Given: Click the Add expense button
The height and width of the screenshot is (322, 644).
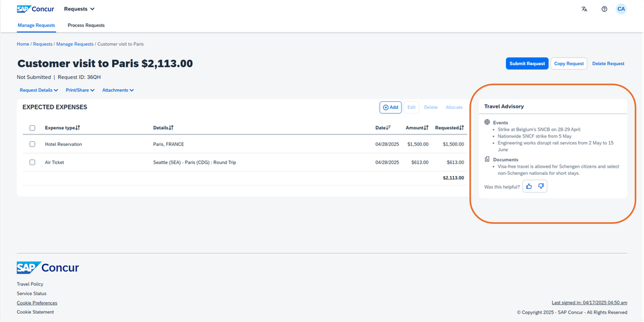Looking at the screenshot, I should [390, 107].
